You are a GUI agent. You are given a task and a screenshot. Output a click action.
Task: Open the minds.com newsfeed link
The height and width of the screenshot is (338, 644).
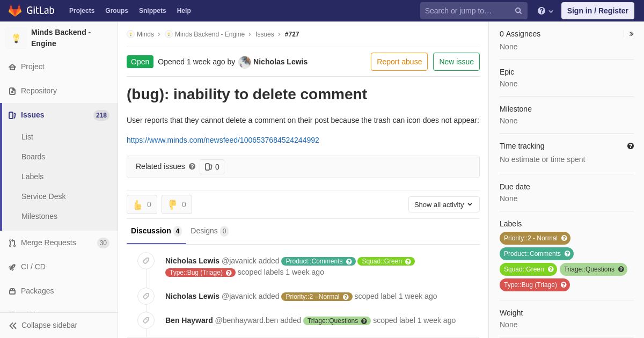(223, 140)
